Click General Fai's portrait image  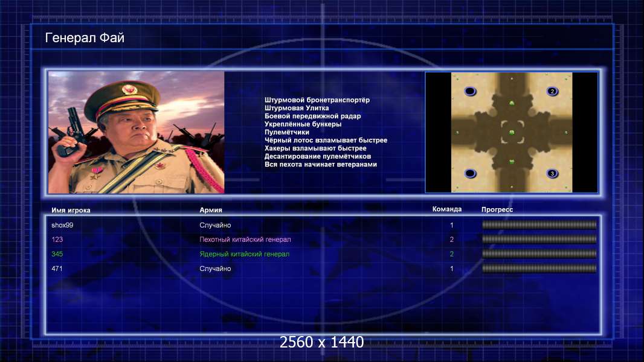(x=137, y=132)
